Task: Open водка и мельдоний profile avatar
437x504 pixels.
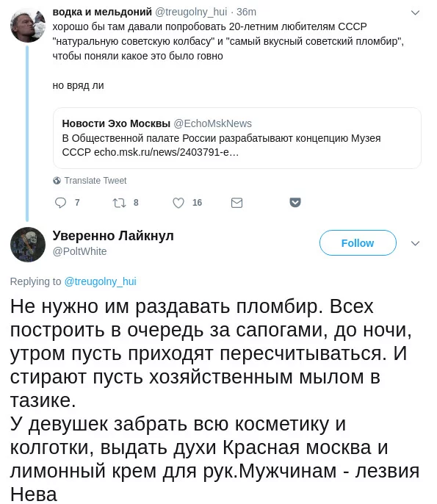Action: tap(28, 26)
